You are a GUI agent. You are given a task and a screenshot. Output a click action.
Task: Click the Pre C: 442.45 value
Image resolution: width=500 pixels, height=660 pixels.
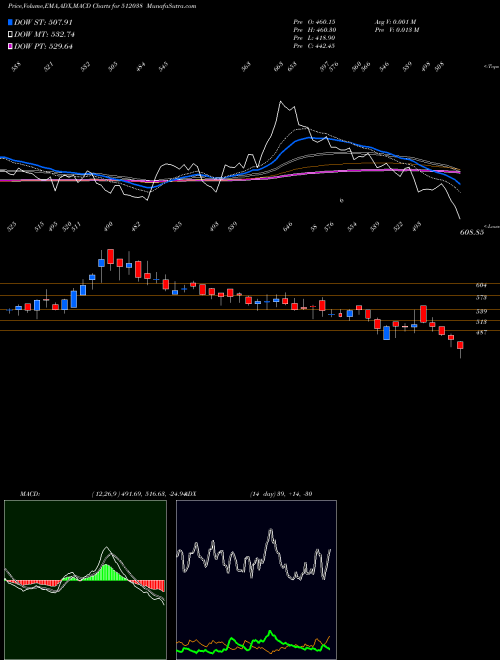(x=314, y=46)
